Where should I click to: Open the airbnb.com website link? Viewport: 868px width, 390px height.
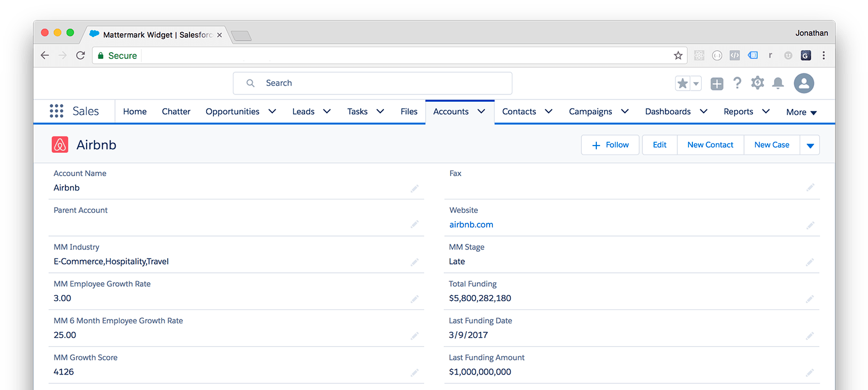(x=471, y=224)
